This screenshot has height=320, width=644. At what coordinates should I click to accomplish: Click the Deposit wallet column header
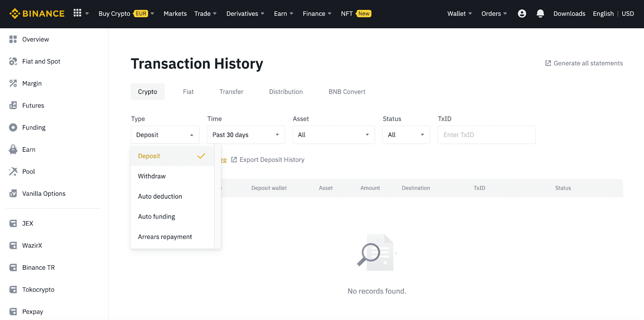[269, 188]
